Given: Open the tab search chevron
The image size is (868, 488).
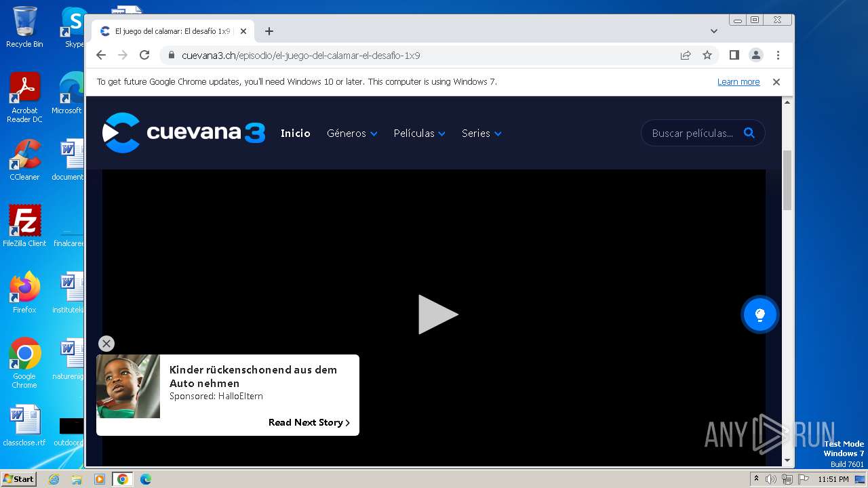Looking at the screenshot, I should tap(714, 31).
